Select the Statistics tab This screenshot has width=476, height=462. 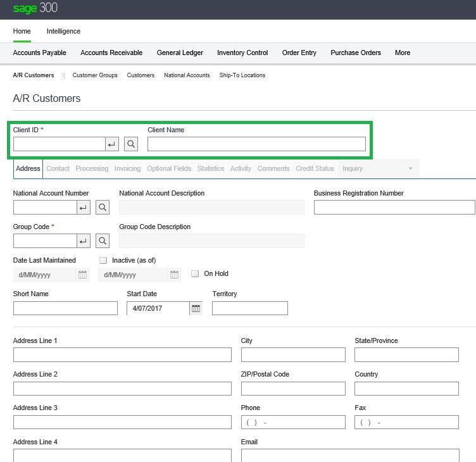[211, 168]
